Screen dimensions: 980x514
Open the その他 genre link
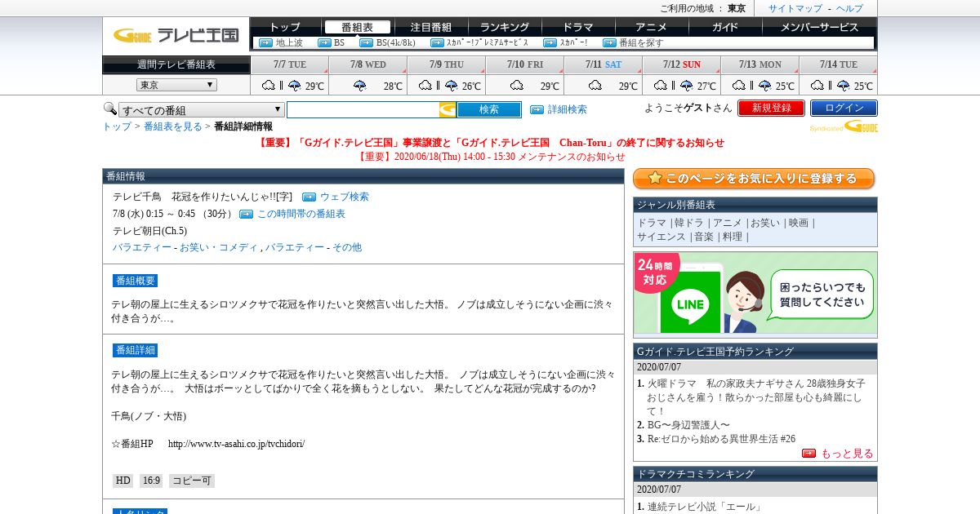pyautogui.click(x=346, y=247)
